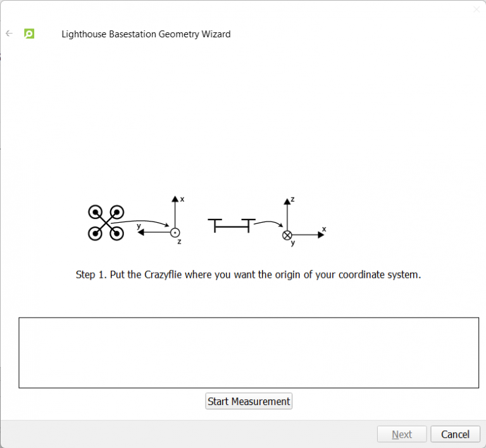Click the x label on the side-view axes
Image resolution: width=486 pixels, height=448 pixels.
324,228
